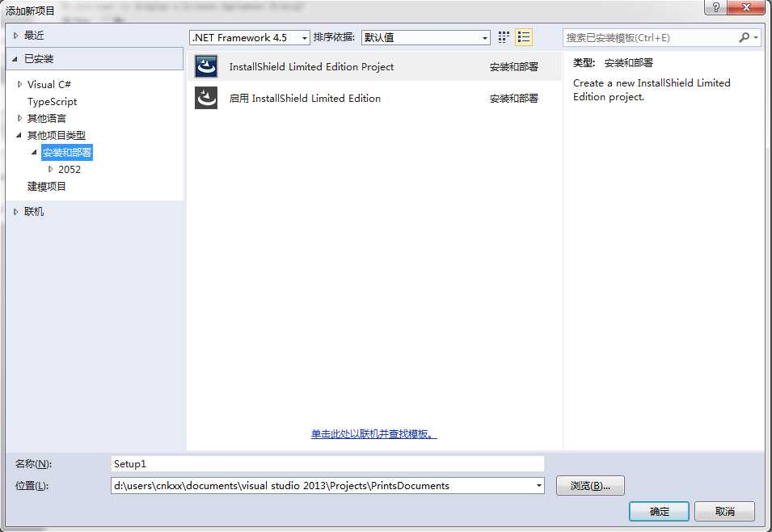Viewport: 772px width, 532px height.
Task: Select the 其他语言 label
Action: point(47,118)
